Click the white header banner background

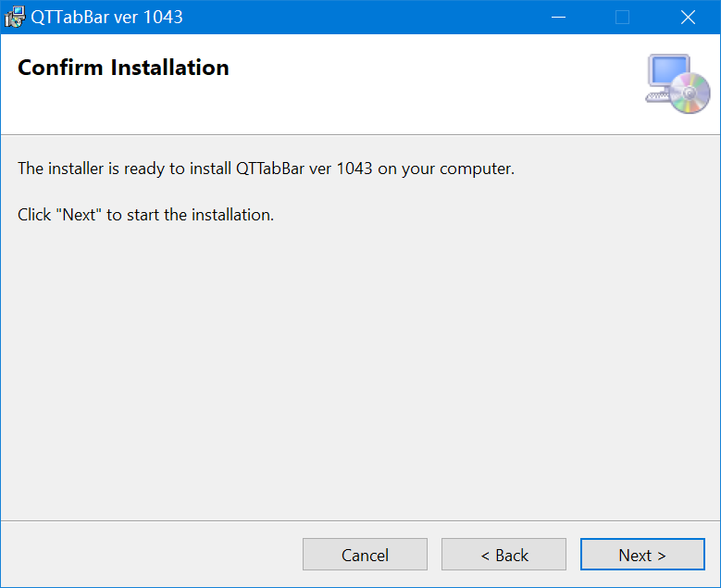[414, 92]
